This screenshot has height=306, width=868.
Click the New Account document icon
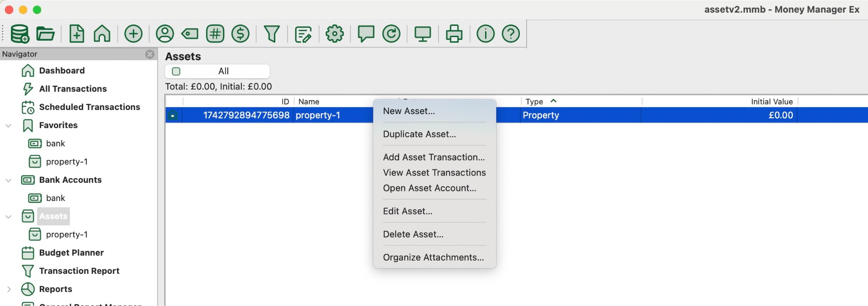[76, 34]
